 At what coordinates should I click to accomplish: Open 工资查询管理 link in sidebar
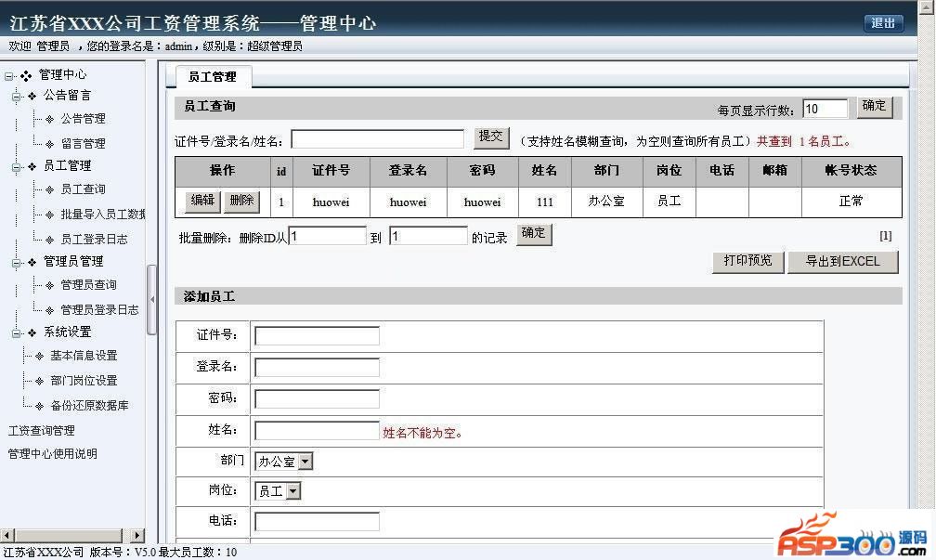click(x=41, y=431)
